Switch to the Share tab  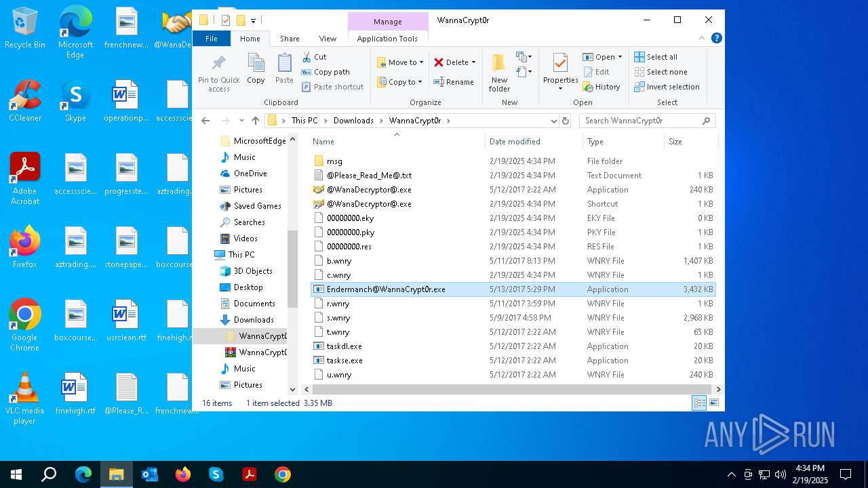(x=290, y=39)
